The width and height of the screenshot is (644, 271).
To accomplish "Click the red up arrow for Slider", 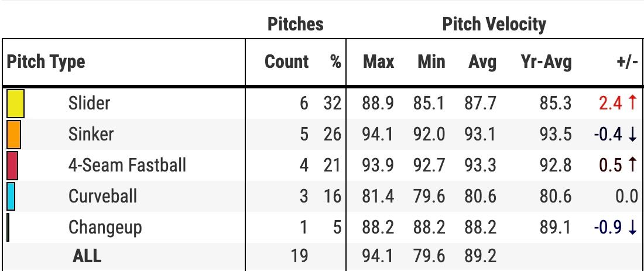I will (632, 103).
